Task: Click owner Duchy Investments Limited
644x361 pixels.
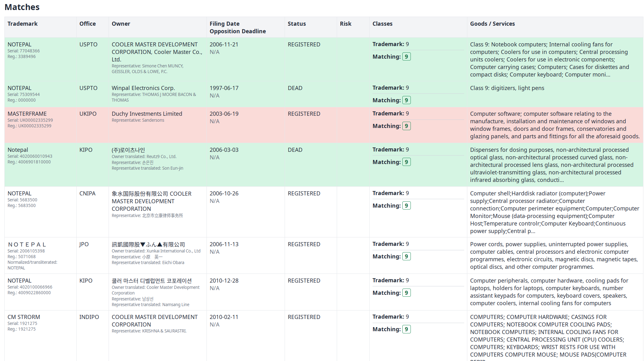Action: point(147,114)
